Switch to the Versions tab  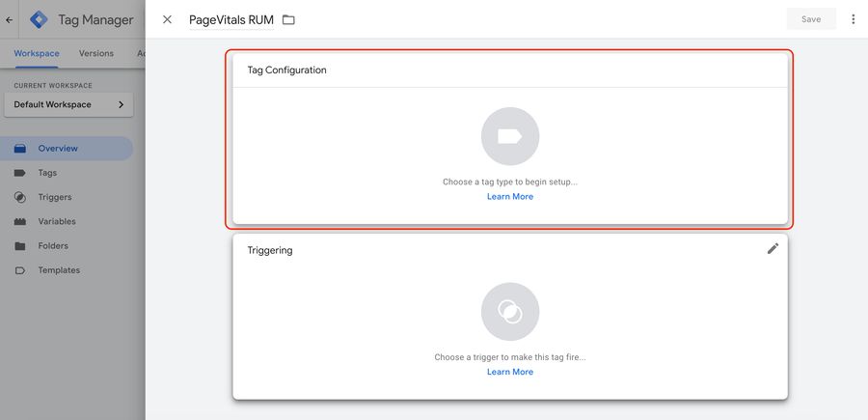click(96, 54)
